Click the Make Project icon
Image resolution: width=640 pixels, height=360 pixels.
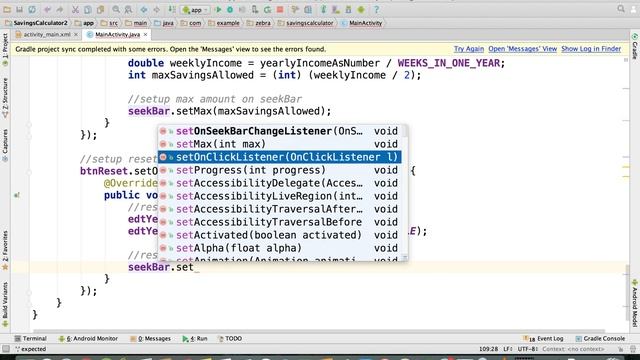pyautogui.click(x=172, y=9)
